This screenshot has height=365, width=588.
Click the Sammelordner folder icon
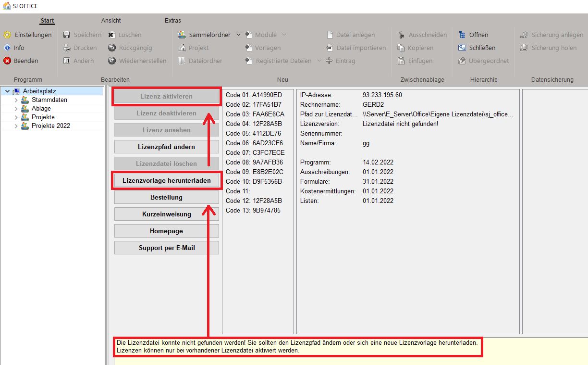click(182, 35)
